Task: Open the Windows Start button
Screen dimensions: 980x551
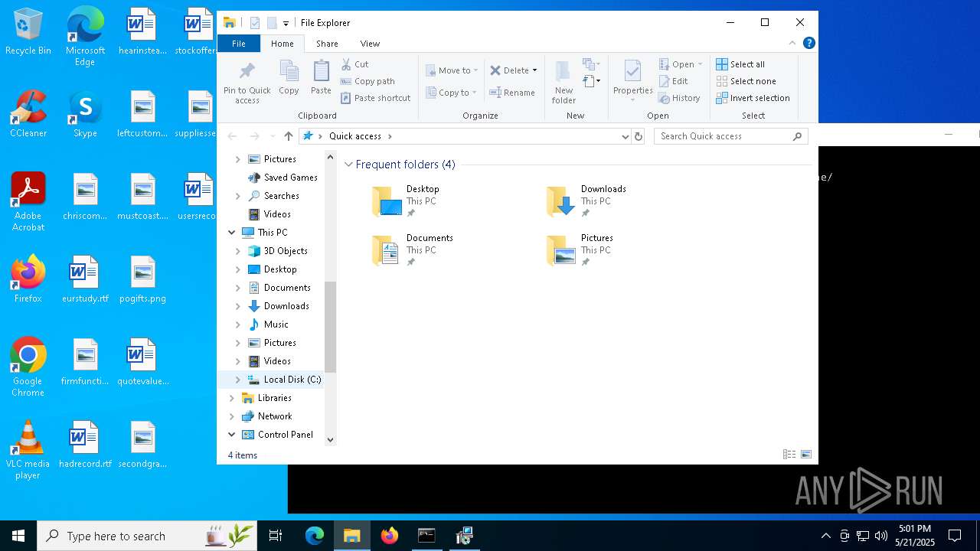Action: click(18, 536)
